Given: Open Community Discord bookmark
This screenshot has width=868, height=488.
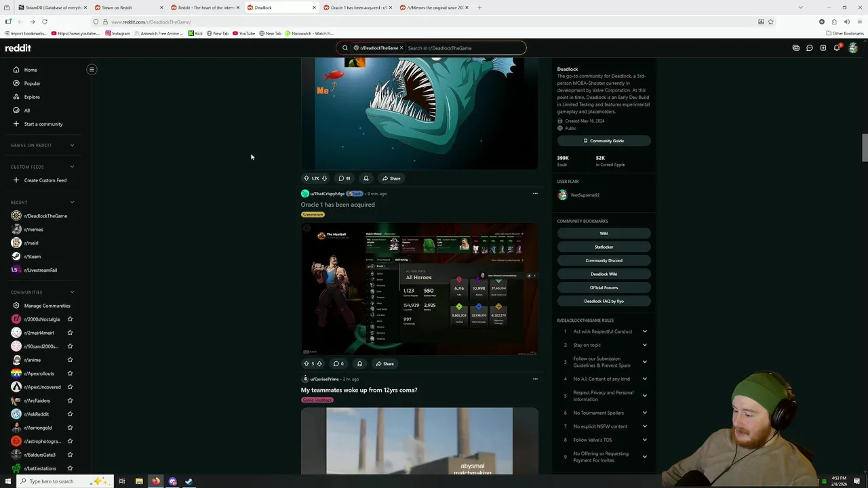Looking at the screenshot, I should point(604,260).
